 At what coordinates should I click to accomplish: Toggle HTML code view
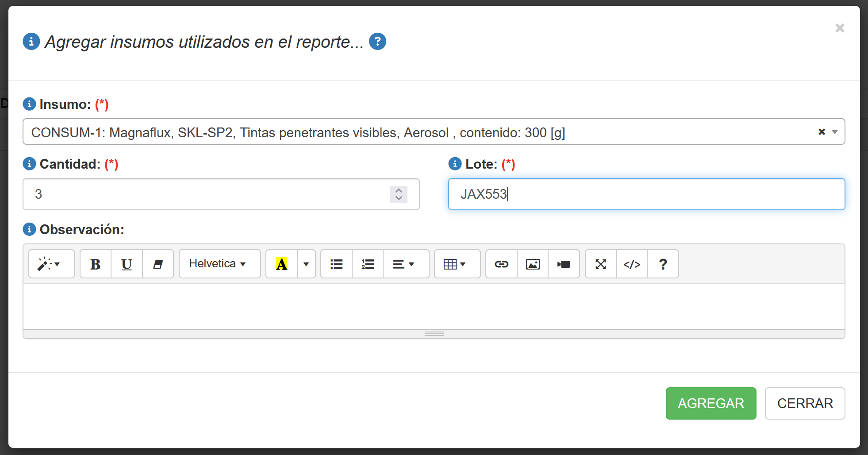[632, 264]
